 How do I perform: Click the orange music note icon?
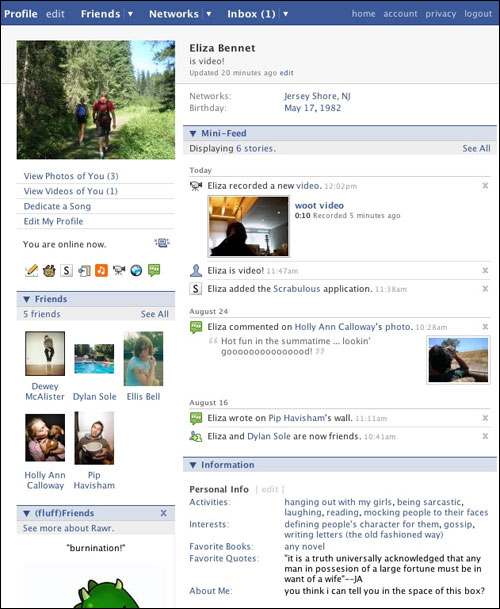click(x=101, y=270)
